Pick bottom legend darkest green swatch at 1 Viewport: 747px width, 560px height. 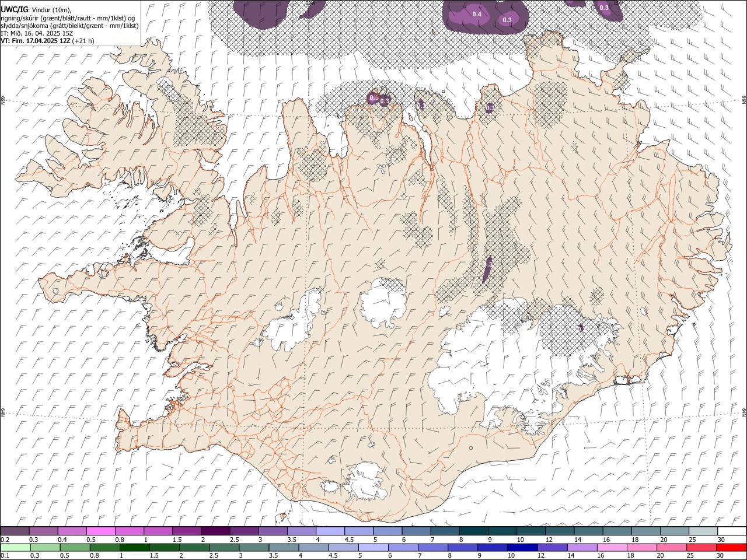pyautogui.click(x=134, y=547)
